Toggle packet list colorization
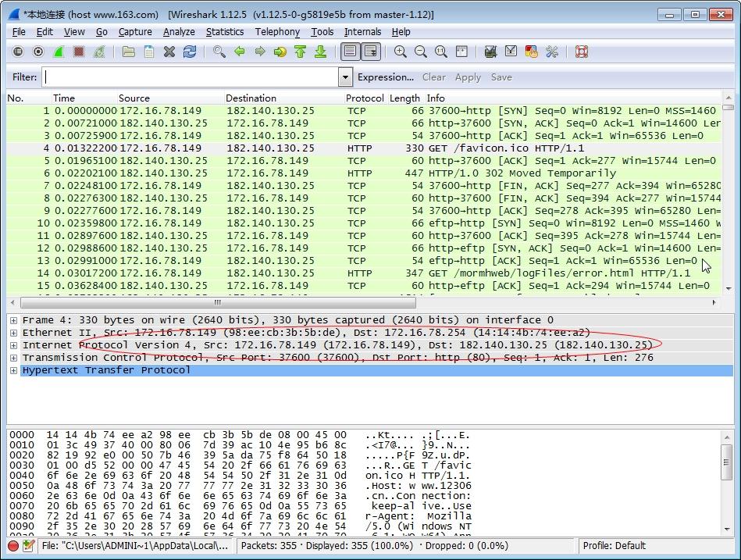Image resolution: width=741 pixels, height=560 pixels. [x=350, y=52]
